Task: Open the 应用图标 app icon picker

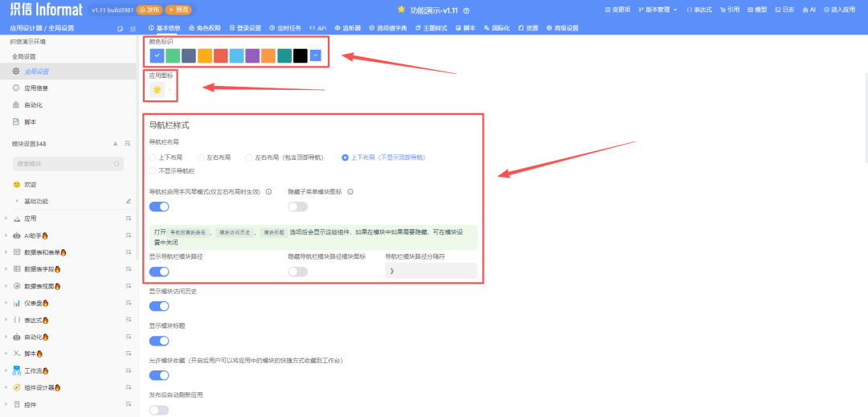Action: click(x=158, y=90)
